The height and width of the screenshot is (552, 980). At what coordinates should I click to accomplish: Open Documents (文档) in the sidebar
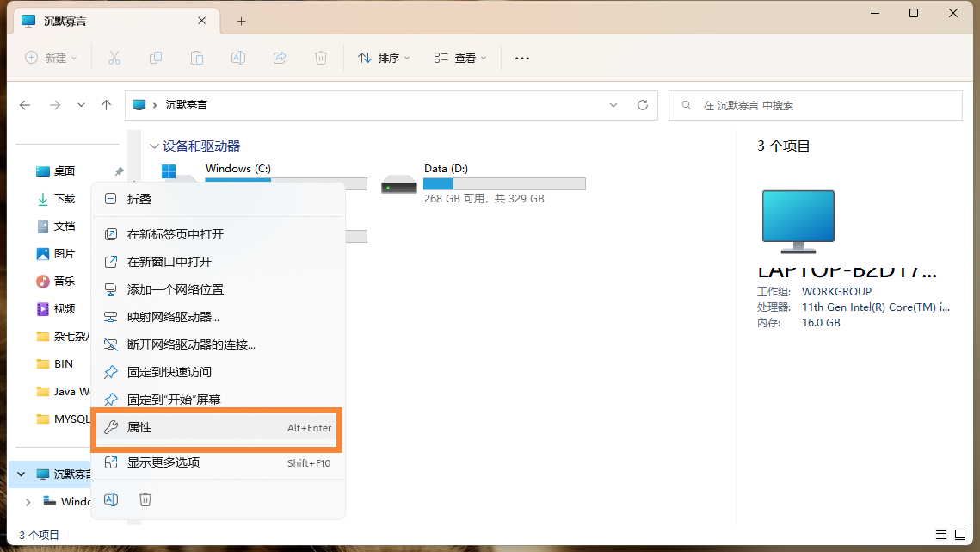pyautogui.click(x=64, y=226)
